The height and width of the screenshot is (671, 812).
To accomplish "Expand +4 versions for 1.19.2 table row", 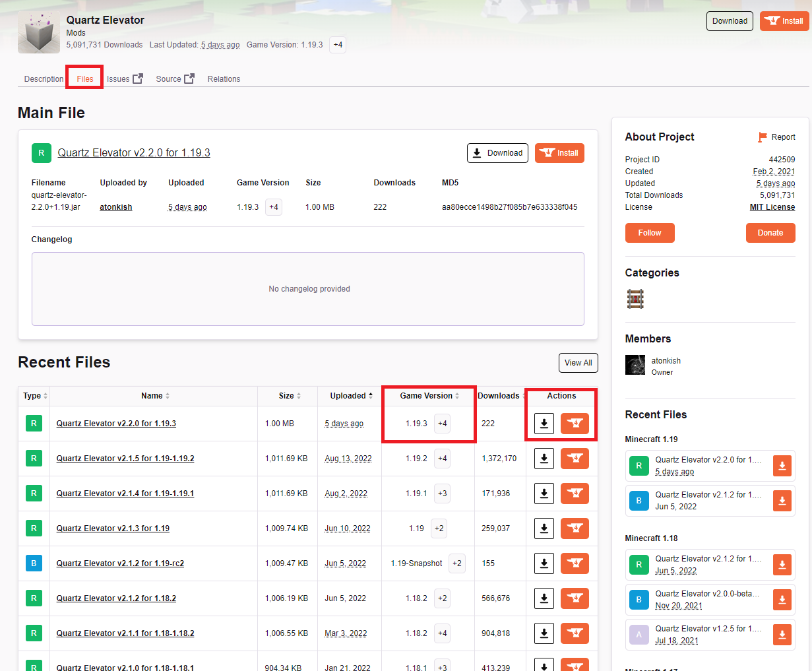I will click(443, 459).
